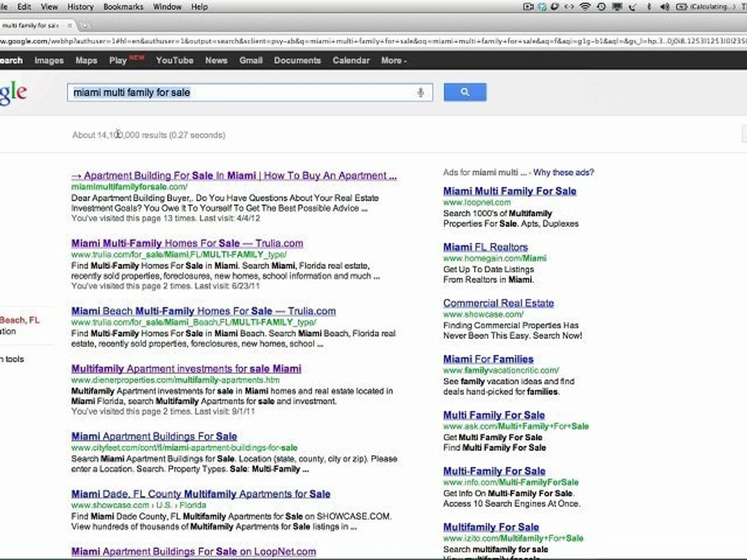
Task: Open the 'Miami Multi Family For Sale' loopnet ad
Action: [x=510, y=191]
